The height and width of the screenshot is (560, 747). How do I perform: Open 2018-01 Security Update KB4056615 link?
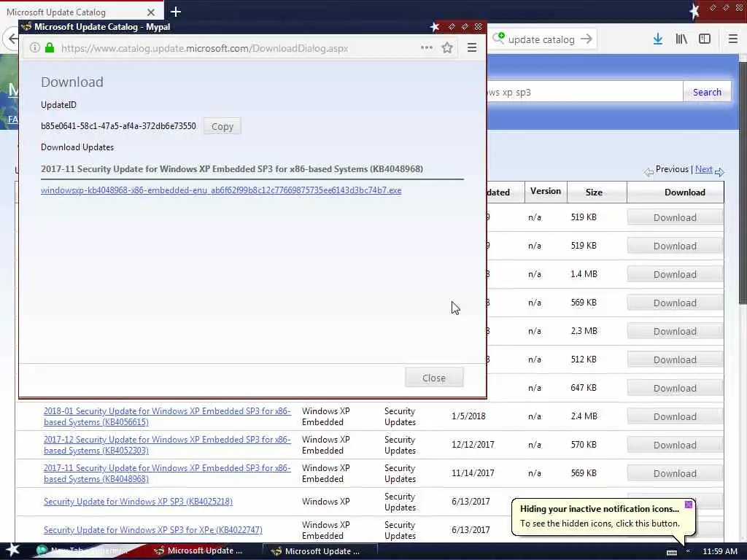pos(167,416)
